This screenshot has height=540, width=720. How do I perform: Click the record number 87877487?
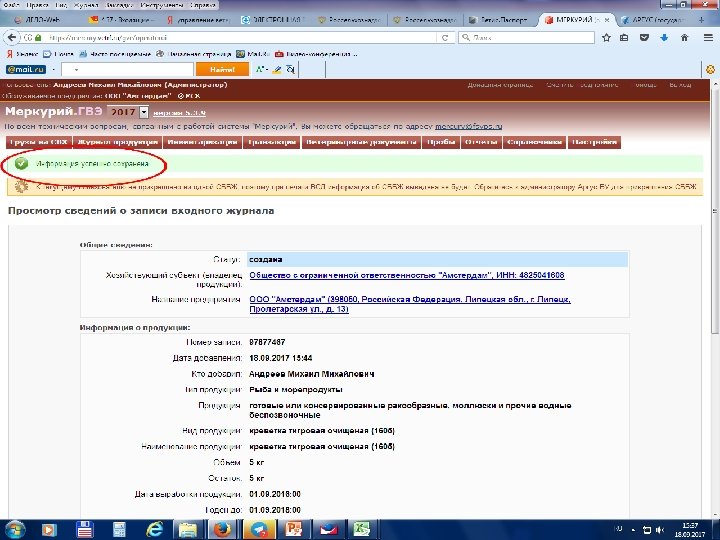pyautogui.click(x=267, y=342)
